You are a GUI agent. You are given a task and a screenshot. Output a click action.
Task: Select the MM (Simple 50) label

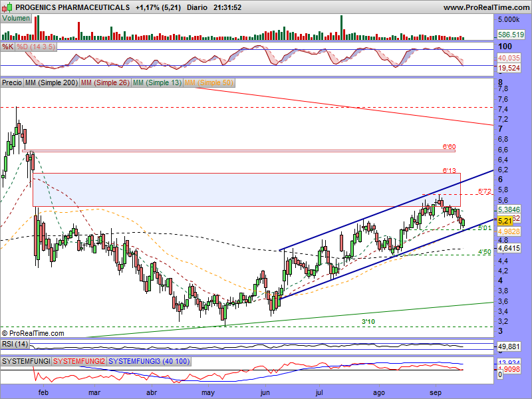coord(209,82)
